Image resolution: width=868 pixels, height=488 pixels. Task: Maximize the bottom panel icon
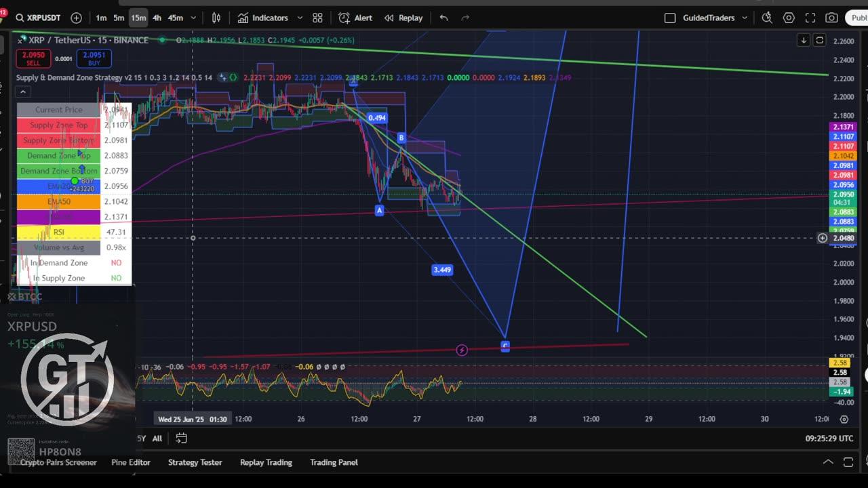click(848, 462)
